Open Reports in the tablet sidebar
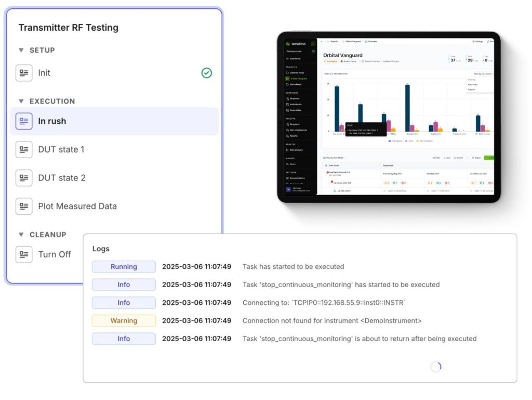This screenshot has width=532, height=400. coord(292,136)
